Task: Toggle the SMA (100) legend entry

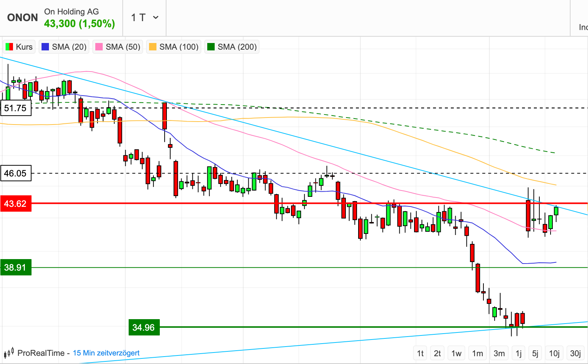Action: pos(174,47)
